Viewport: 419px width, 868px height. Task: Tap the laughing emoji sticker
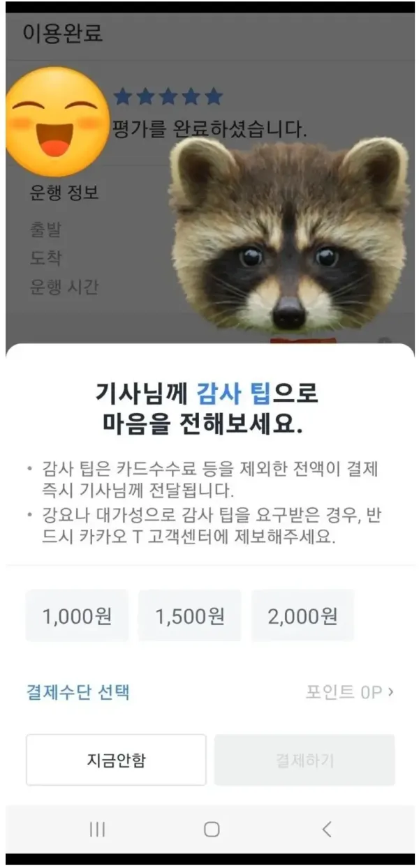pos(58,121)
